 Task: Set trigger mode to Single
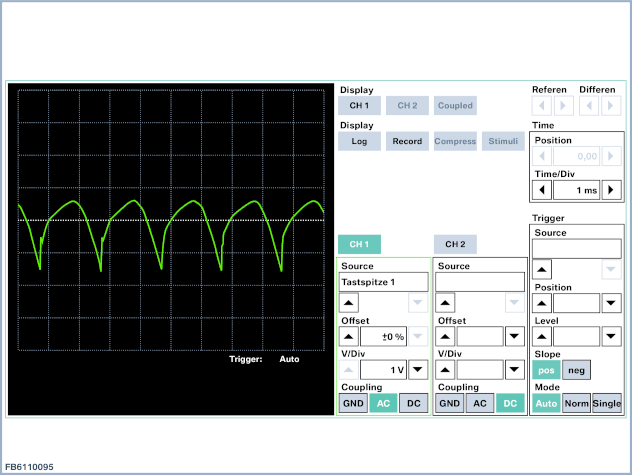[x=607, y=403]
